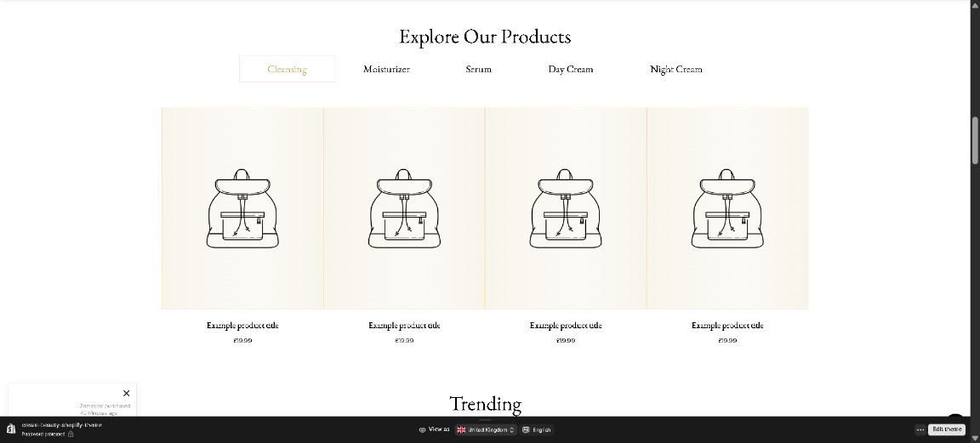The image size is (980, 443).
Task: Click the first product backpack image
Action: tap(242, 208)
